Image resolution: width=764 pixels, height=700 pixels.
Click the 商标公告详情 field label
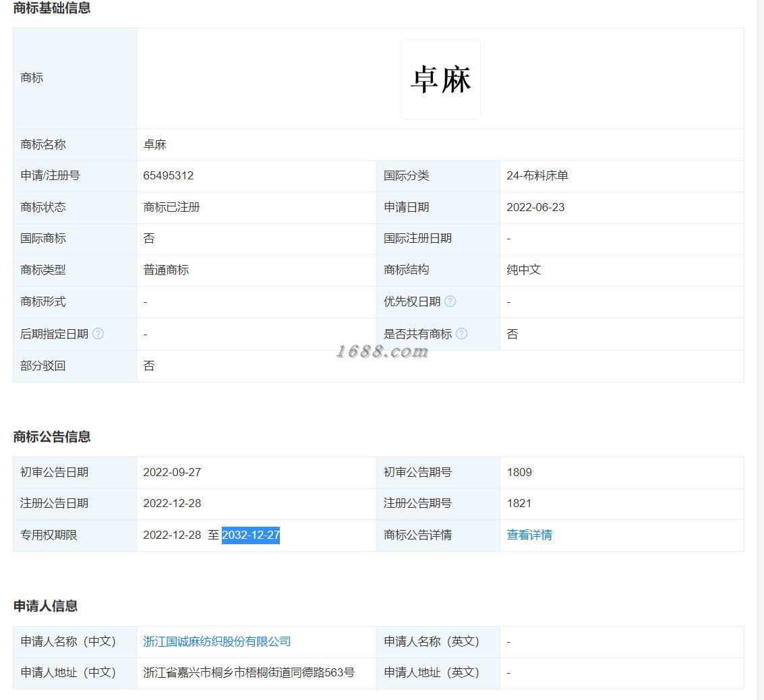[417, 535]
